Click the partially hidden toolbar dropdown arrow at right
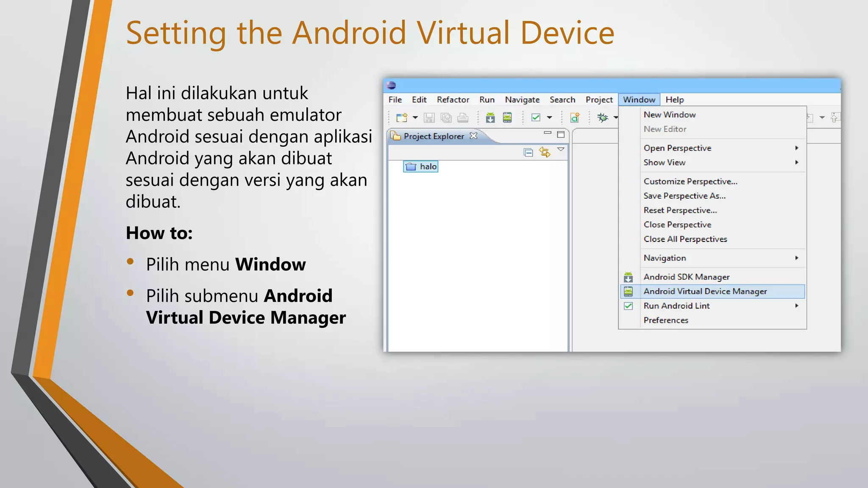Screen dimensions: 868x488 tap(822, 117)
